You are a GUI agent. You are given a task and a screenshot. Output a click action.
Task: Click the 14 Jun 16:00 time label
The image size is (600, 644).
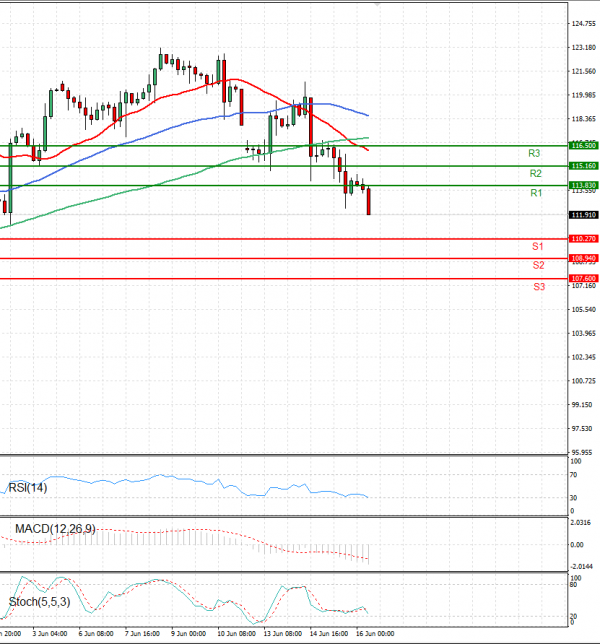coord(329,634)
